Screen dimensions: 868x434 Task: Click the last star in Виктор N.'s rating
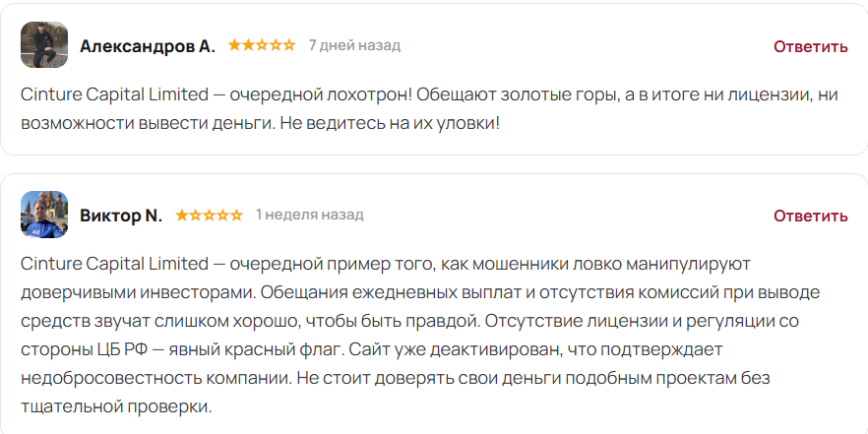(236, 215)
